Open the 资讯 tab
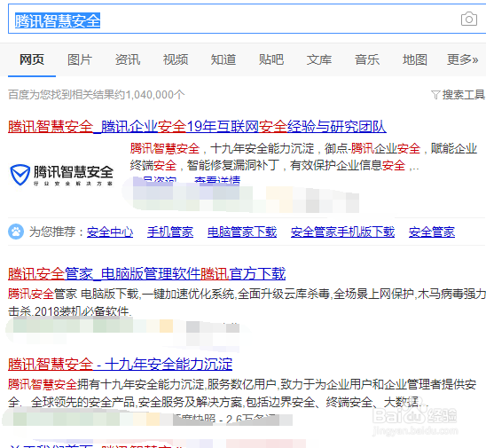The height and width of the screenshot is (448, 486). coord(128,59)
